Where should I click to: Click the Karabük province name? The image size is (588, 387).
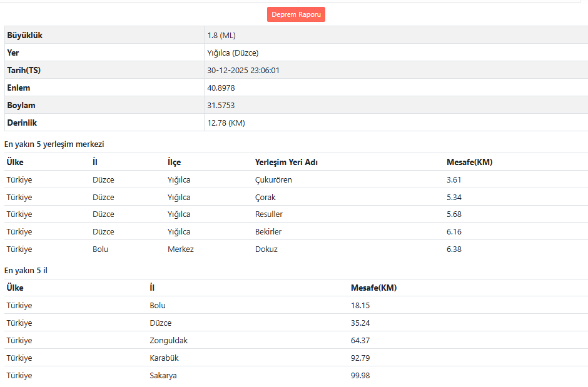[165, 358]
